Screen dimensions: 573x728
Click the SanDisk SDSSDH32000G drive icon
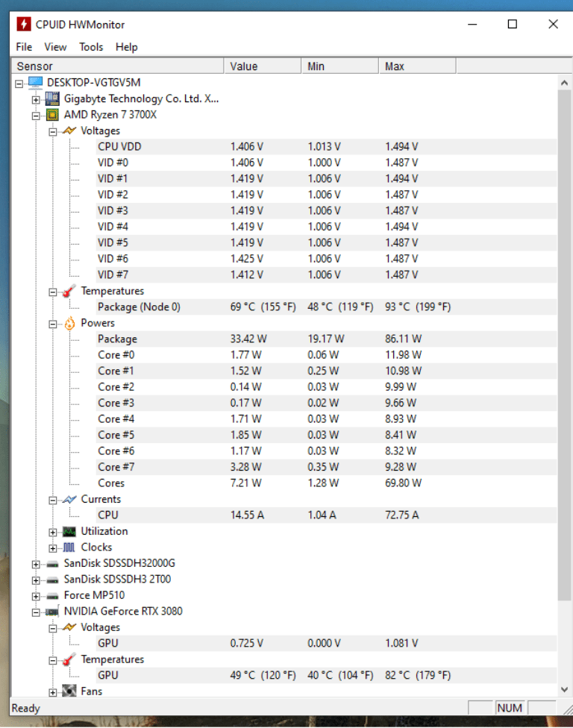click(52, 564)
